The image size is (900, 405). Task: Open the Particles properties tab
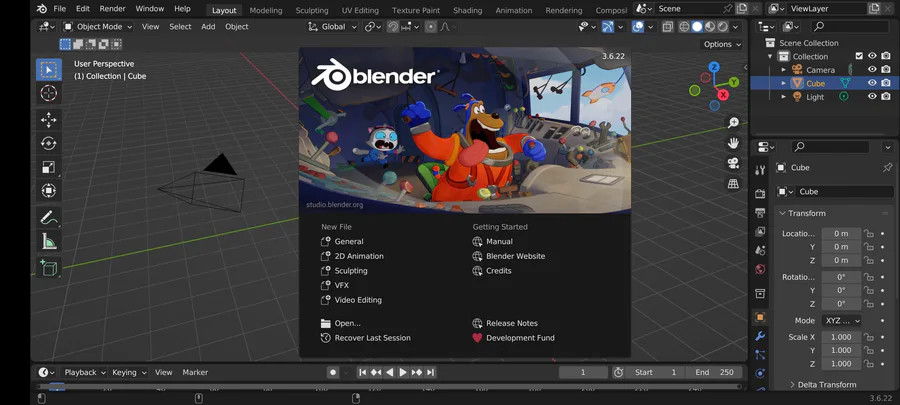coord(760,355)
